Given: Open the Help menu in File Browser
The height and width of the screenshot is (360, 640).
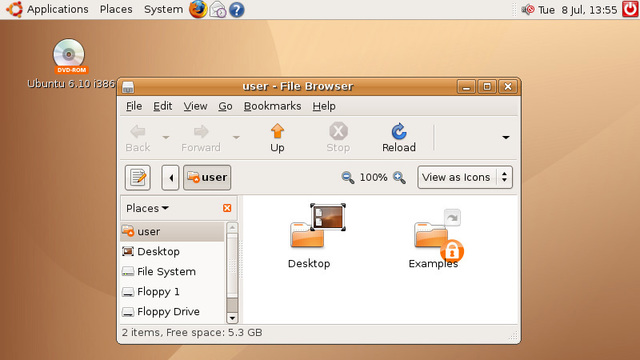Looking at the screenshot, I should click(324, 106).
